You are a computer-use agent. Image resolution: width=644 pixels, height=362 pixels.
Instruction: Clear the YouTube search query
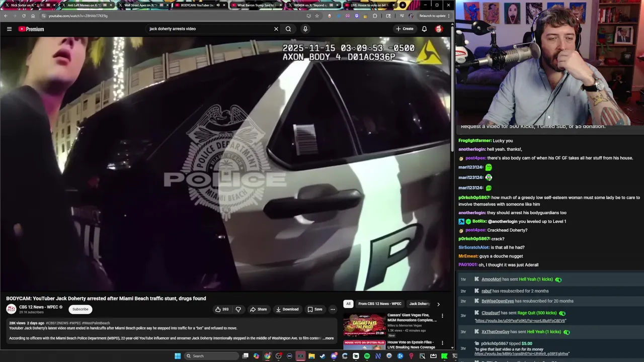point(276,29)
